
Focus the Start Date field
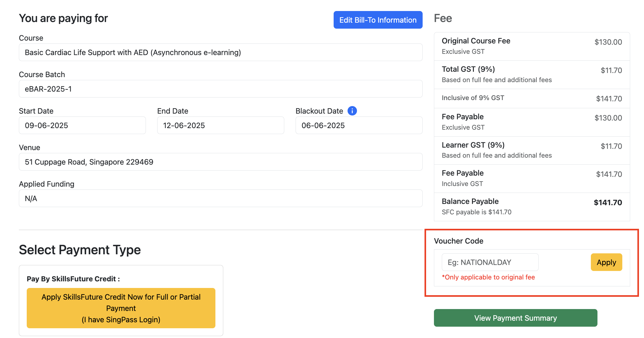[82, 126]
